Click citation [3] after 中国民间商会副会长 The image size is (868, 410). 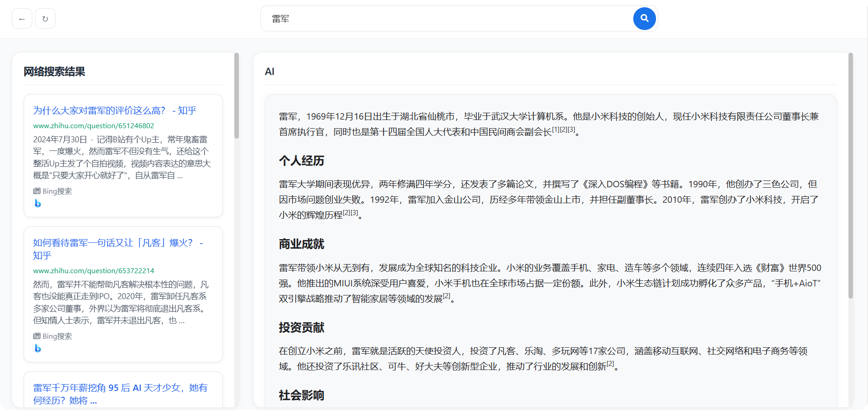[571, 130]
